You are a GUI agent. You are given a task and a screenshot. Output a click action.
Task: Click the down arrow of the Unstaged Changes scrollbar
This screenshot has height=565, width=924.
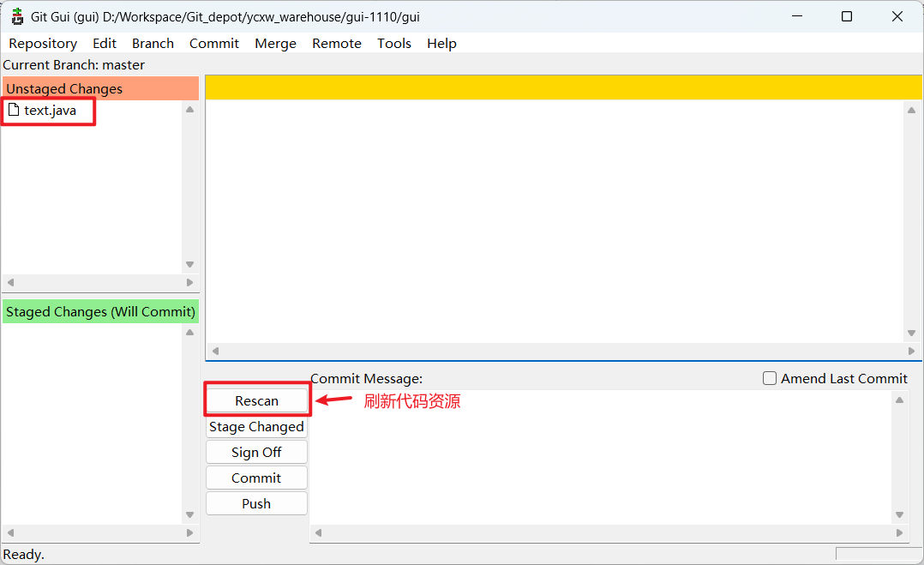[189, 264]
